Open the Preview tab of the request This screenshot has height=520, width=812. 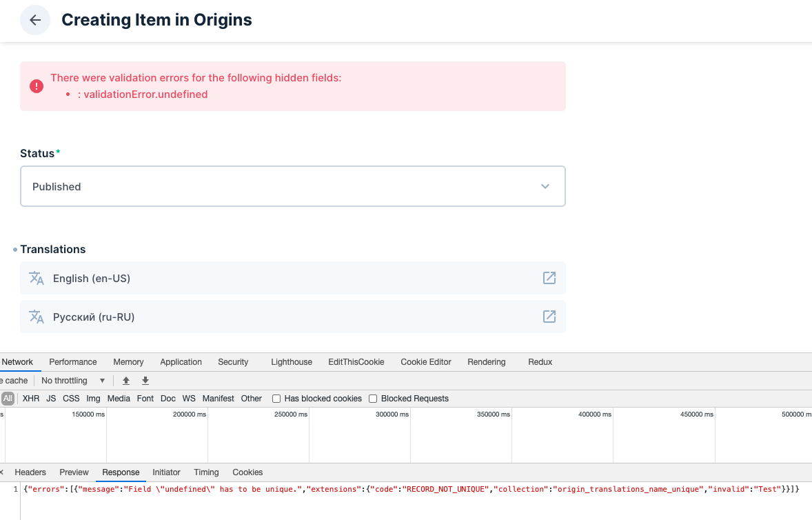(x=74, y=472)
